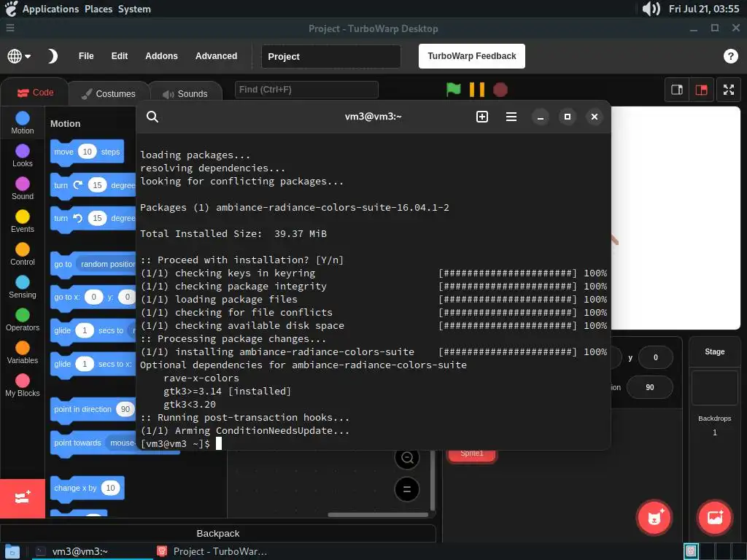Select the My Blocks category
Image resolution: width=747 pixels, height=560 pixels.
click(x=23, y=386)
